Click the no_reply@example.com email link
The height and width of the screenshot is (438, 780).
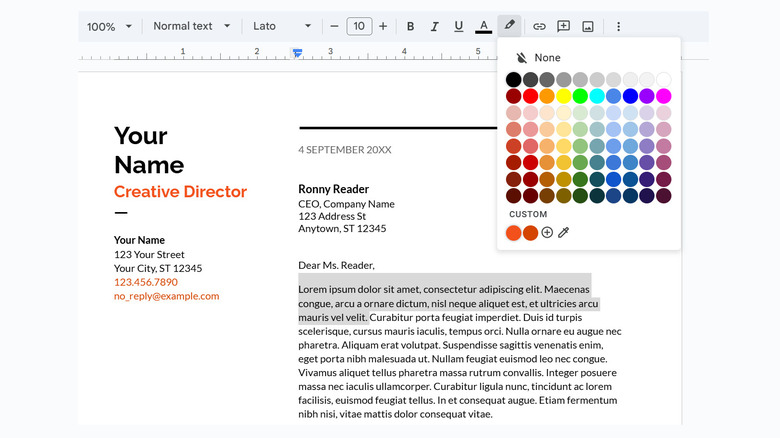(x=166, y=296)
